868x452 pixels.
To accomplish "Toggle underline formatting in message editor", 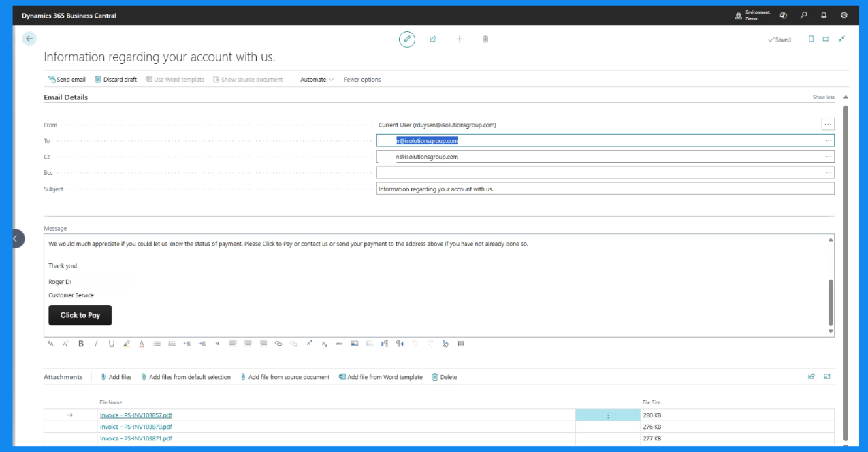I will point(112,344).
